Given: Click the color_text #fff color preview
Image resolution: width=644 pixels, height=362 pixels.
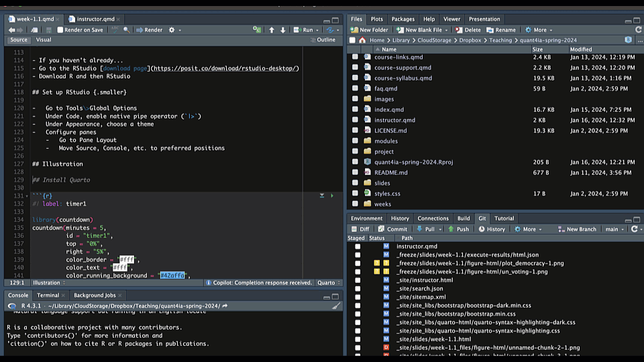Looking at the screenshot, I should pyautogui.click(x=120, y=267).
